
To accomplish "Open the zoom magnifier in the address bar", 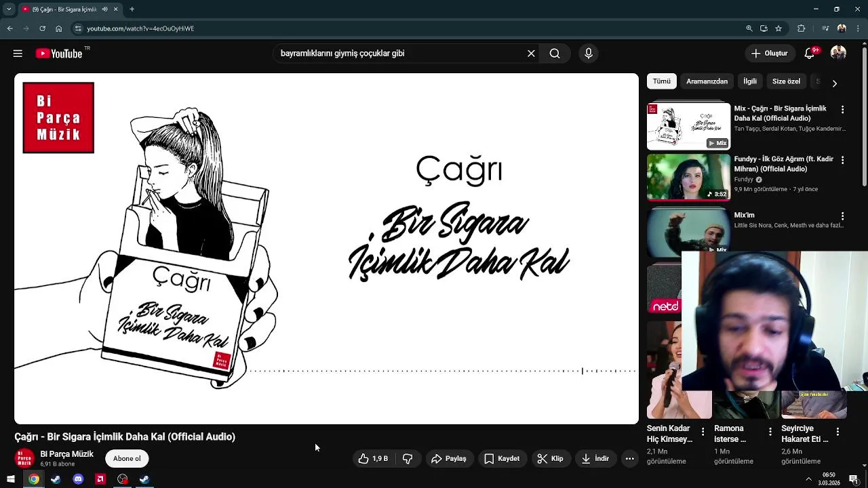I will click(x=749, y=28).
